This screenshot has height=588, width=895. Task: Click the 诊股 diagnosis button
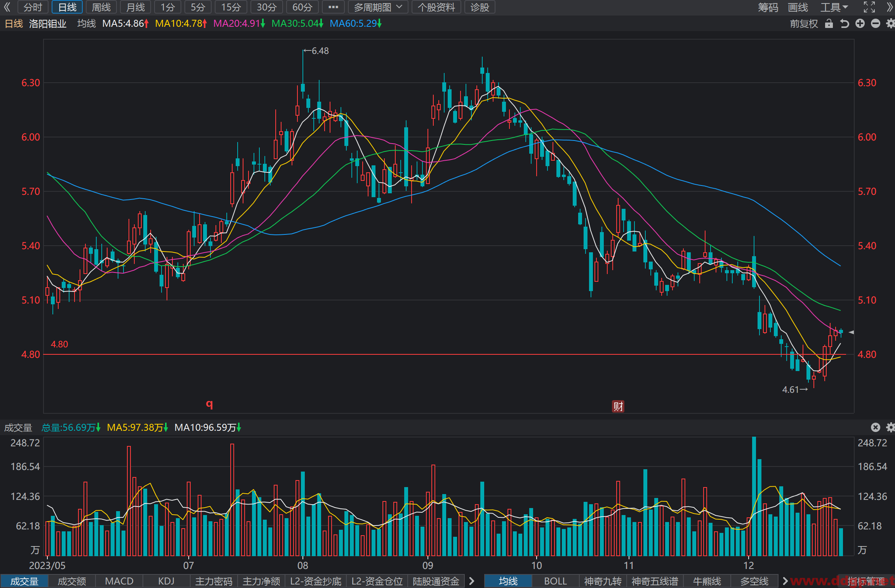[480, 7]
